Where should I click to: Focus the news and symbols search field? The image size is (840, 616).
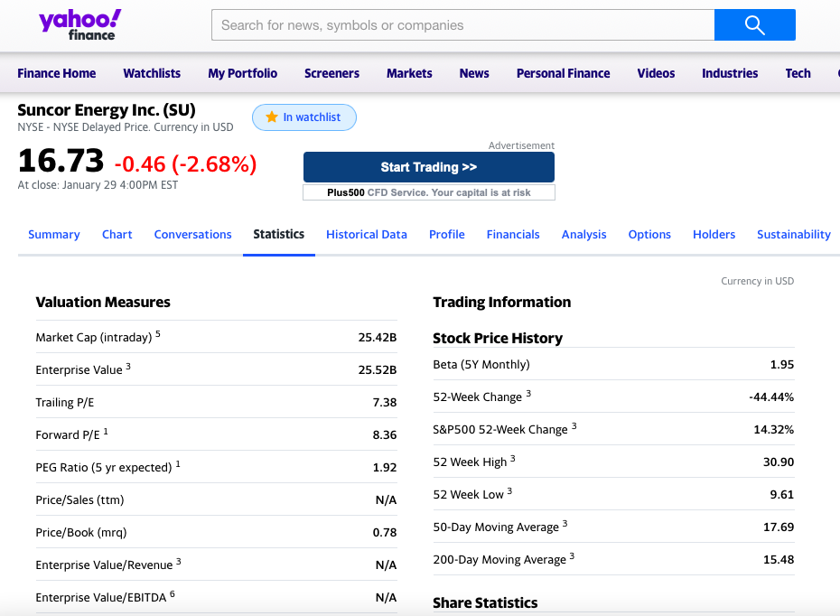click(462, 24)
